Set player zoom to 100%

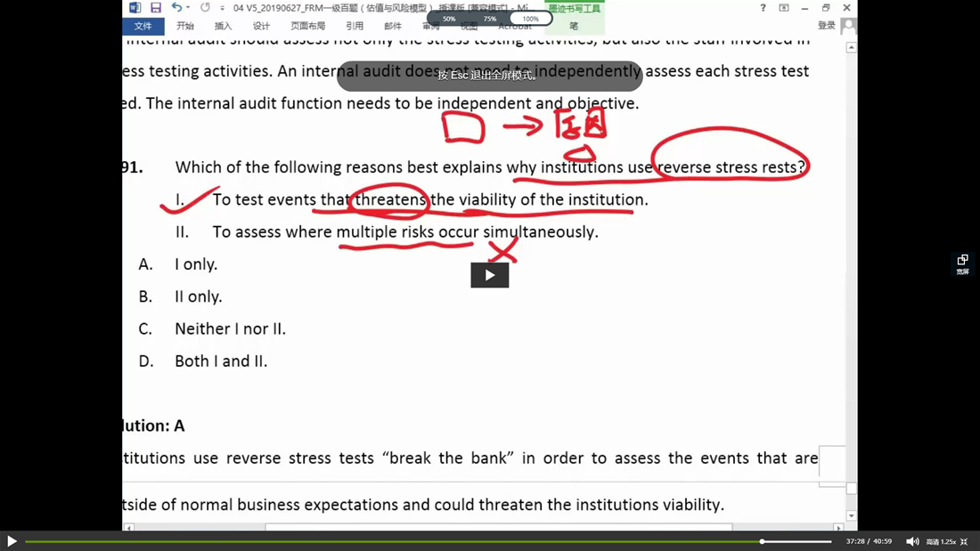coord(531,19)
